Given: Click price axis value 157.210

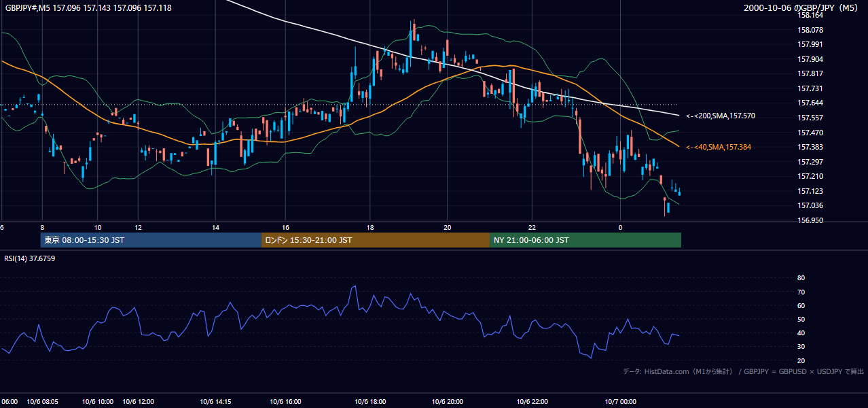Looking at the screenshot, I should (x=810, y=177).
